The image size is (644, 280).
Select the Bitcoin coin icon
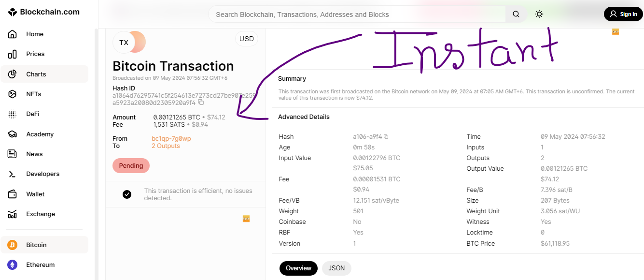pyautogui.click(x=13, y=245)
